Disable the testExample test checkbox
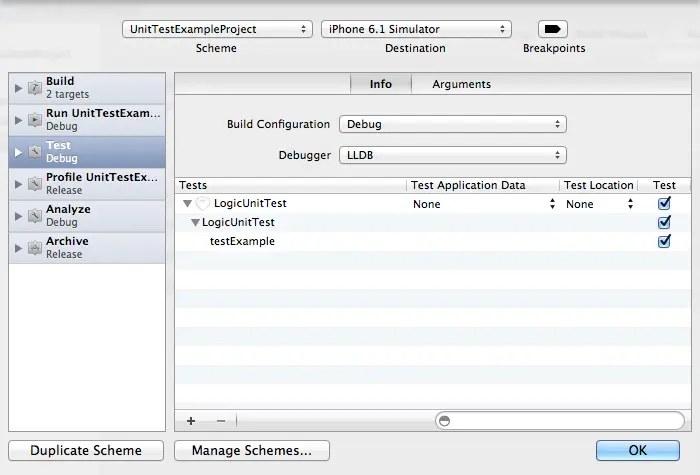 click(664, 241)
